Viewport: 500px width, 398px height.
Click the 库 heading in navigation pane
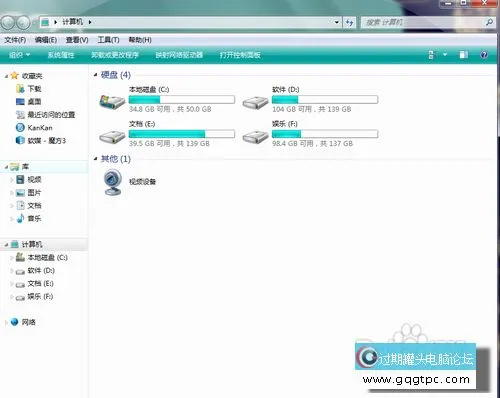point(25,167)
